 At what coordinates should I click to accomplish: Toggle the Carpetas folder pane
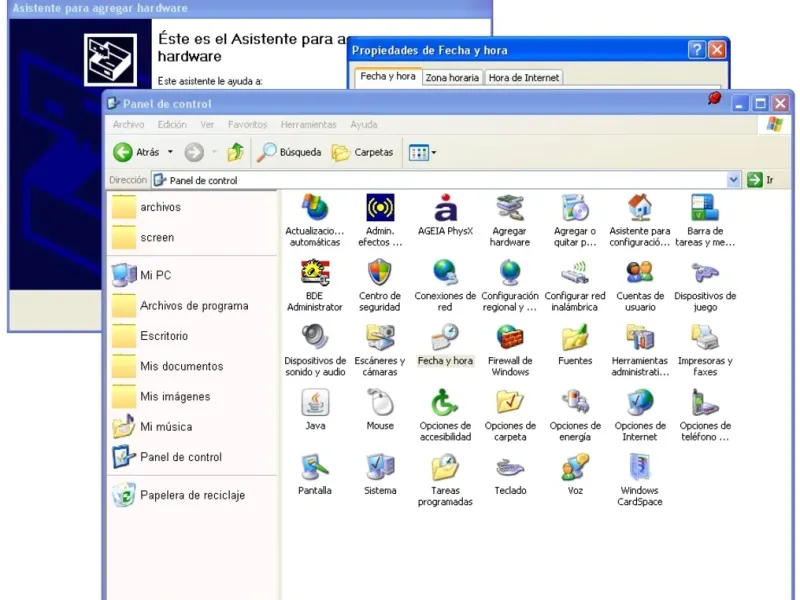tap(363, 152)
